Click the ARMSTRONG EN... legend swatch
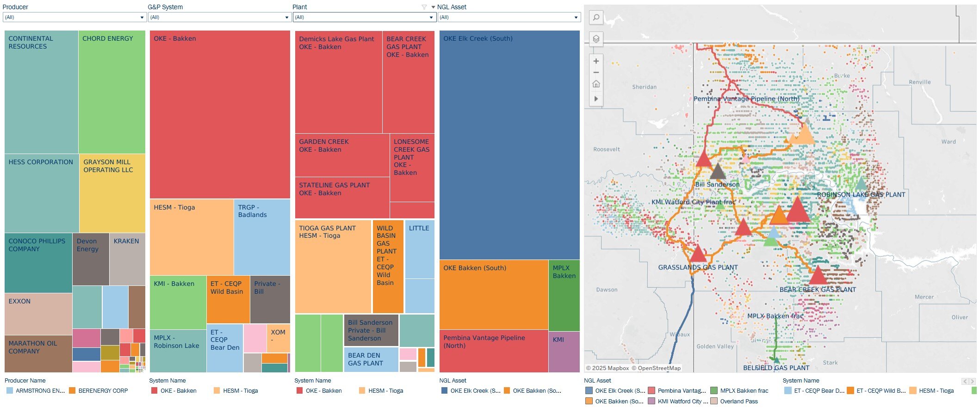The width and height of the screenshot is (980, 408). point(10,390)
